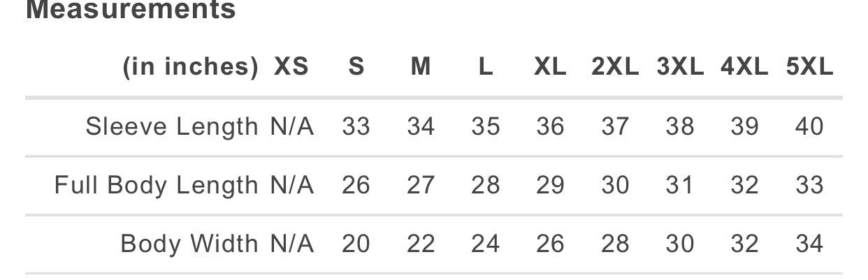Select the 3XL size column header
Image resolution: width=868 pixels, height=280 pixels.
[x=680, y=67]
